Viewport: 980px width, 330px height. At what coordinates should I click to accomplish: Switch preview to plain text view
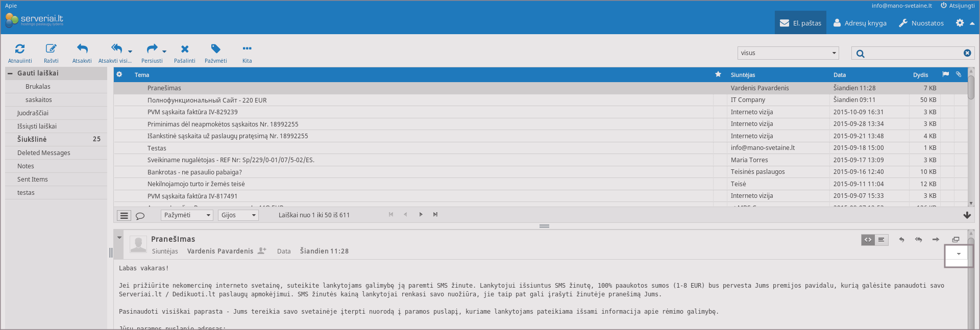[x=881, y=240]
